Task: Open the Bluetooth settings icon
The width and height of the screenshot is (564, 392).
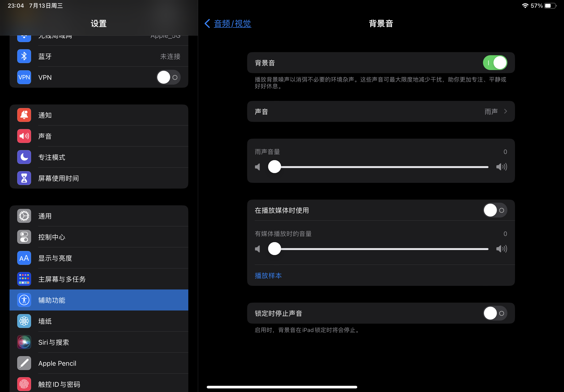Action: pos(24,56)
